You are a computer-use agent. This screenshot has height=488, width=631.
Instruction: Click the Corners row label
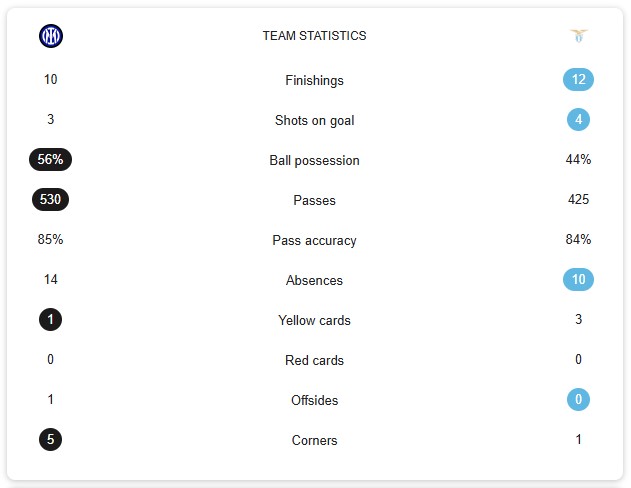pyautogui.click(x=314, y=440)
